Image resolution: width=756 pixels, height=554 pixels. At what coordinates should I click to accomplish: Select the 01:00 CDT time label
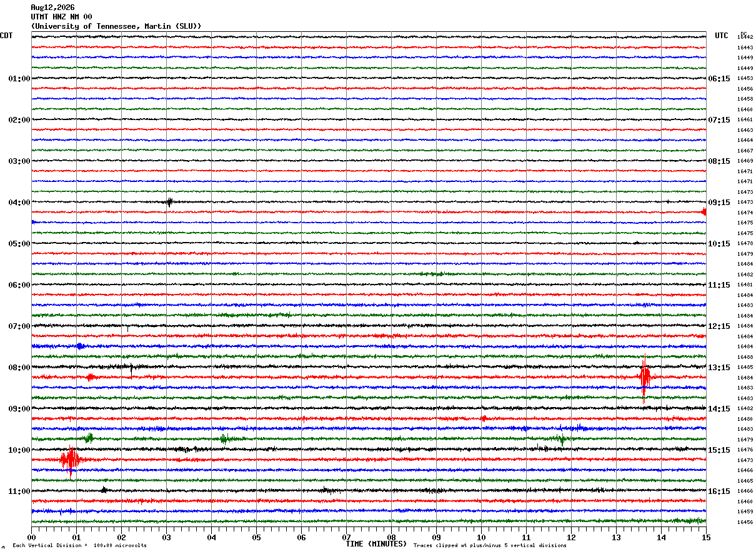(x=19, y=79)
